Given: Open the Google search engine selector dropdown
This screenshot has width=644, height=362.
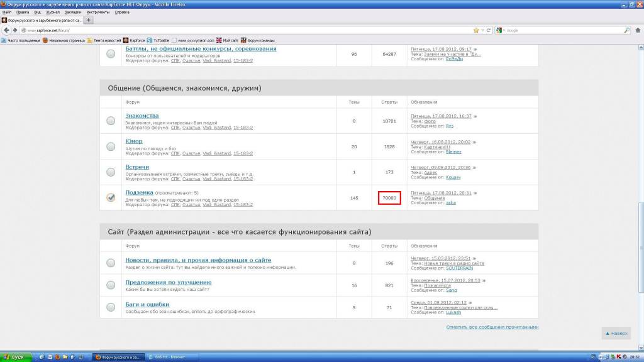Looking at the screenshot, I should coord(501,30).
